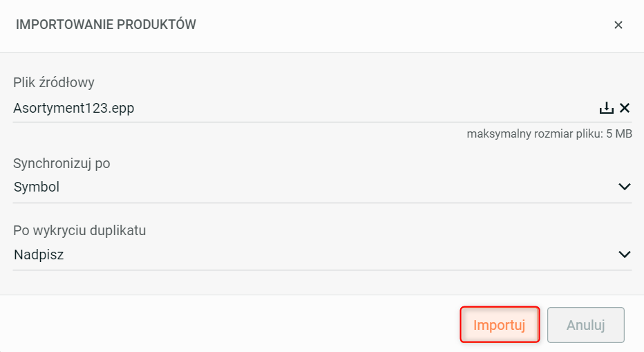
Task: Expand the Po wykryciu duplikatu chevron
Action: (625, 254)
